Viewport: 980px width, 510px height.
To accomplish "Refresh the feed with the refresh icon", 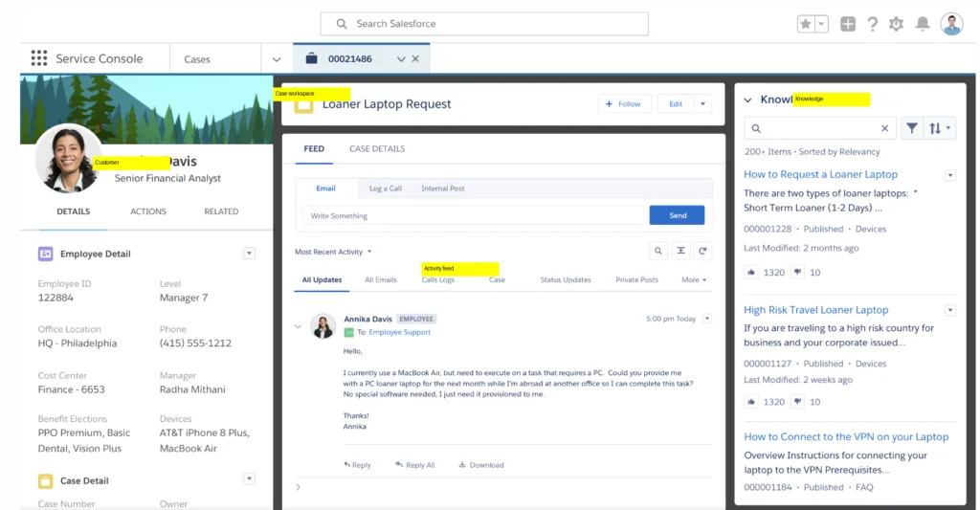I will [702, 251].
